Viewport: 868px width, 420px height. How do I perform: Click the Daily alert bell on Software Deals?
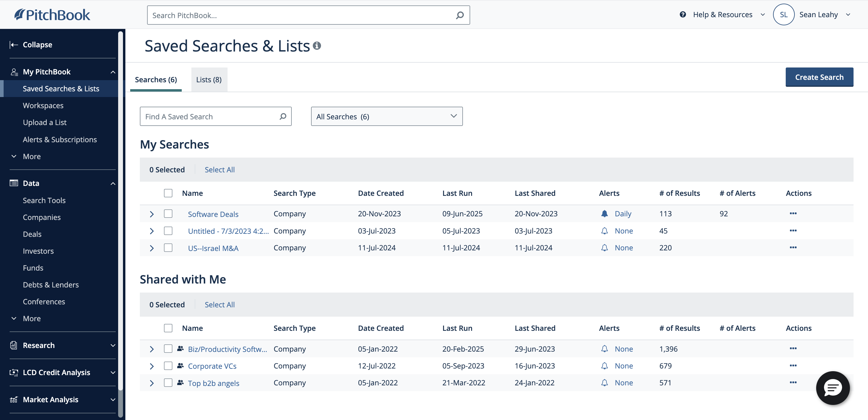coord(605,214)
